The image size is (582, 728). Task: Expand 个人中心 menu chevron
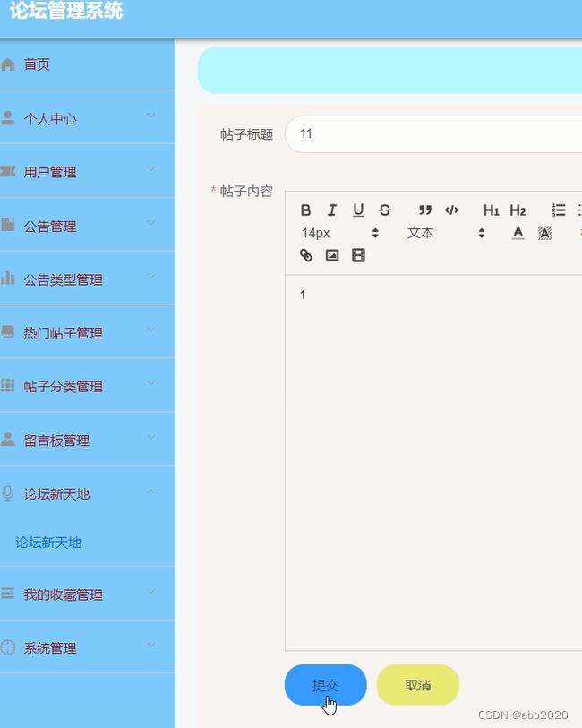click(x=151, y=116)
